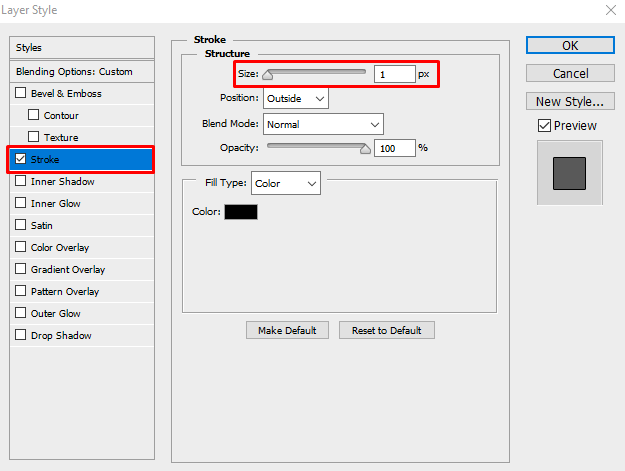The height and width of the screenshot is (471, 625).
Task: Click the Size slider handle
Action: click(x=267, y=75)
